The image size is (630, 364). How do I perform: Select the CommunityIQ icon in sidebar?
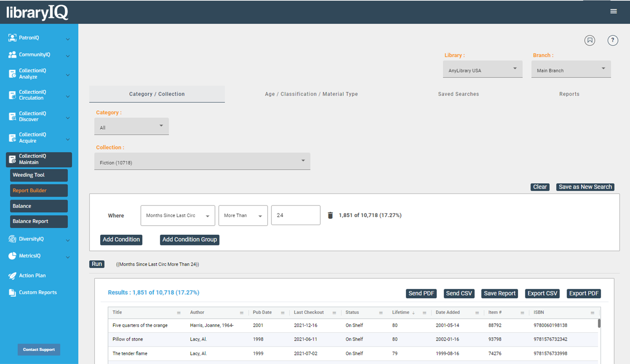13,55
